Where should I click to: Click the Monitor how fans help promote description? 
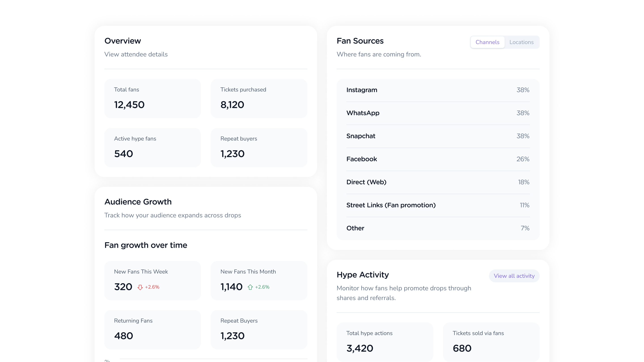pyautogui.click(x=404, y=293)
